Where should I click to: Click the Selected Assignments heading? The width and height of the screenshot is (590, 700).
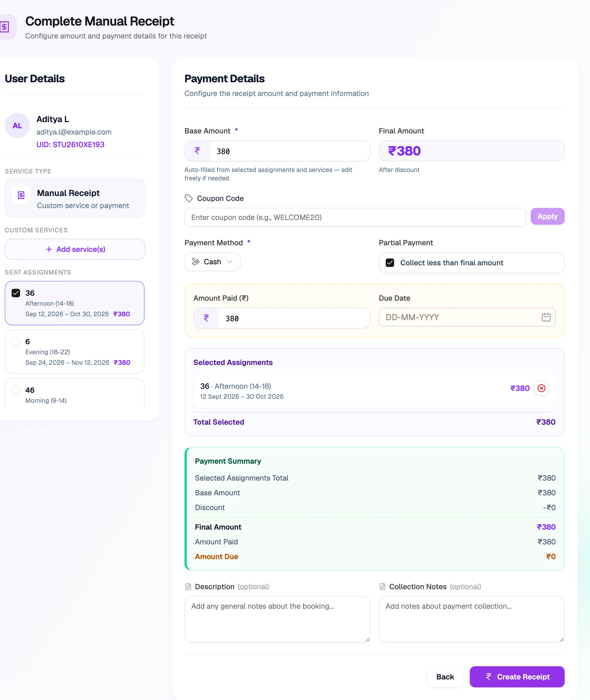click(x=233, y=362)
